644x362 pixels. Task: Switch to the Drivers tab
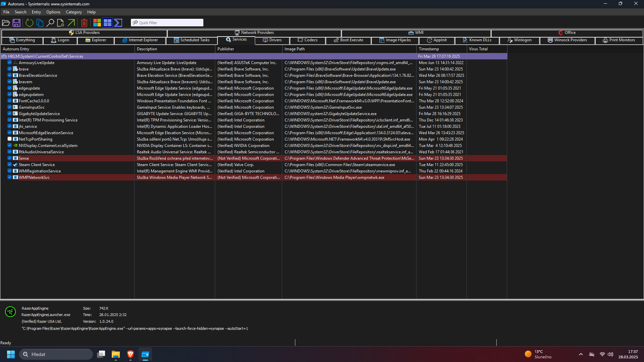pos(272,40)
